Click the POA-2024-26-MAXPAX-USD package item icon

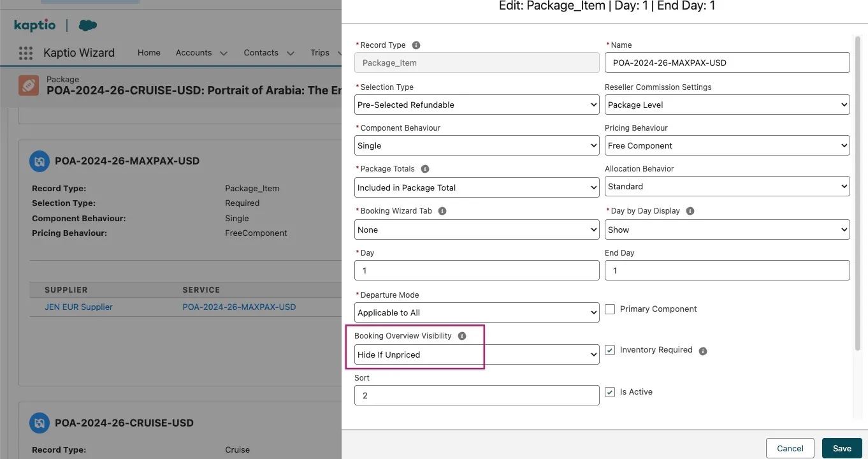pos(40,161)
